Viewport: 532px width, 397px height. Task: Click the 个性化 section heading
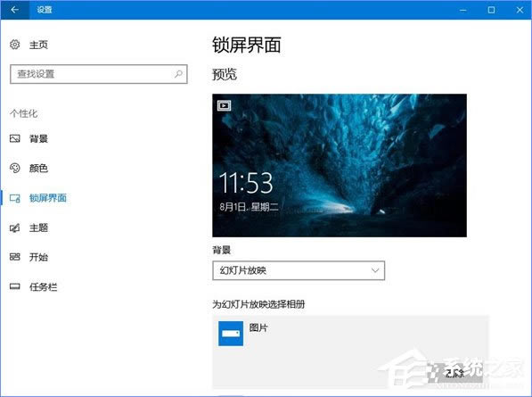click(24, 113)
